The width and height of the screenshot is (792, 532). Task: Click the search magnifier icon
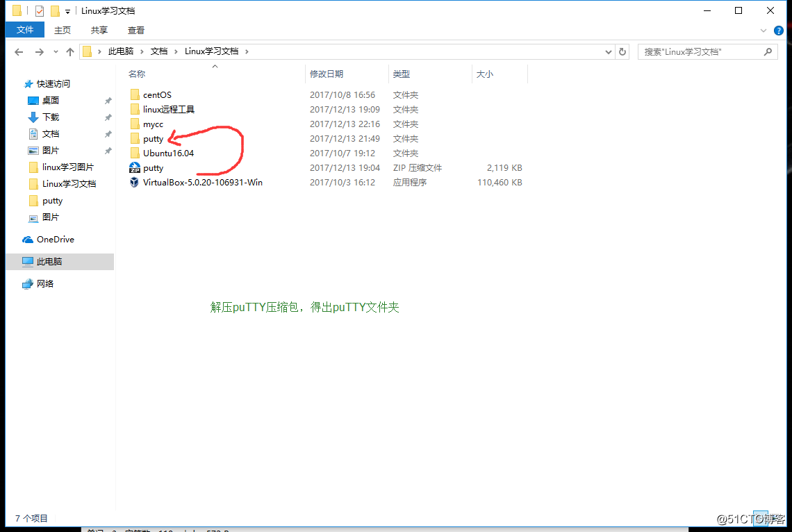point(768,51)
